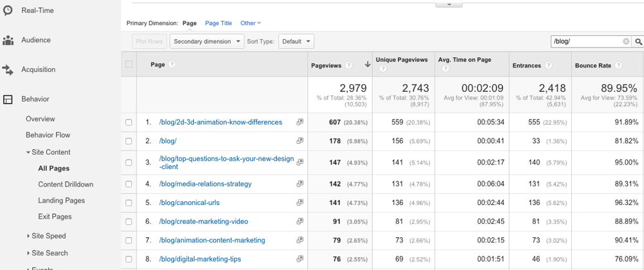This screenshot has height=270, width=644.
Task: Show help for Bounce Rate column
Action: tap(618, 66)
